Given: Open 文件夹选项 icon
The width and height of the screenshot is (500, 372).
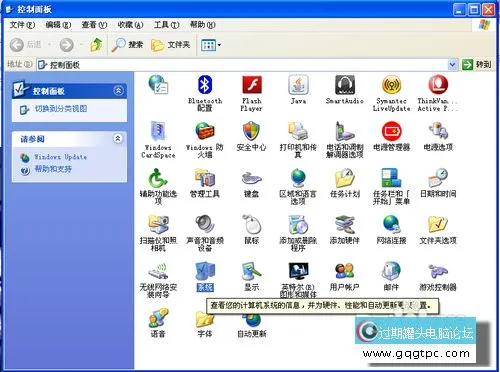Looking at the screenshot, I should click(x=438, y=225).
